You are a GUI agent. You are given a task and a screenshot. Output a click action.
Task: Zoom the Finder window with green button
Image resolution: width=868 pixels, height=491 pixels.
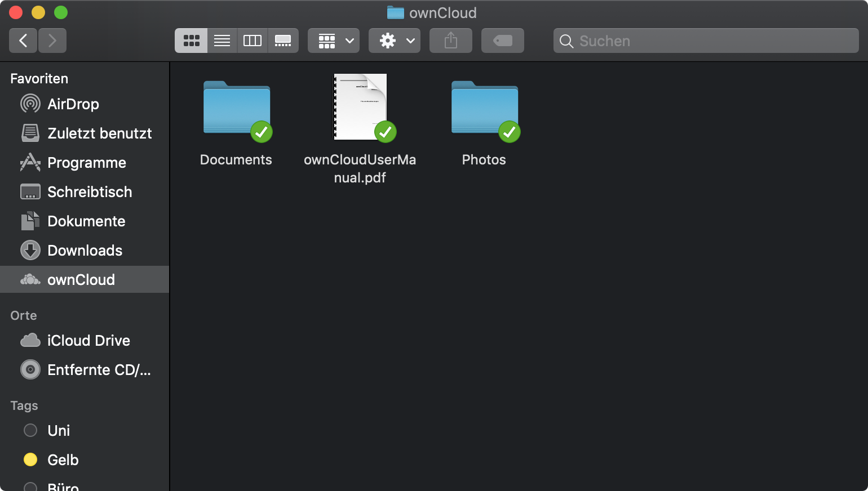click(x=61, y=12)
